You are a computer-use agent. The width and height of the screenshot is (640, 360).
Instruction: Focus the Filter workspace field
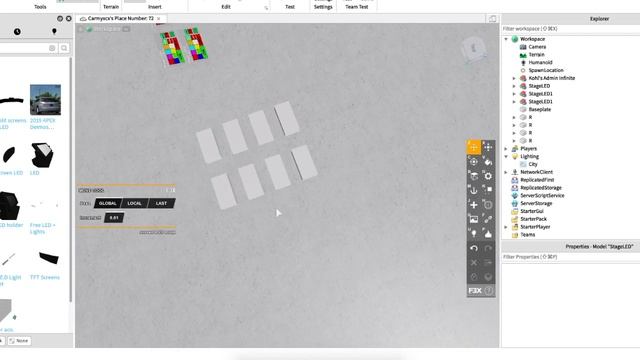click(571, 29)
